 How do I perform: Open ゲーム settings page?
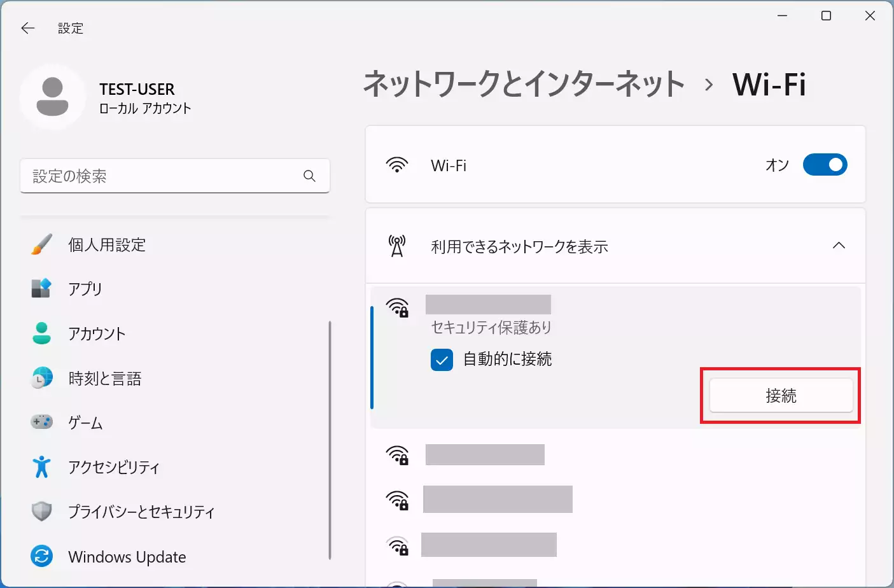(x=175, y=423)
